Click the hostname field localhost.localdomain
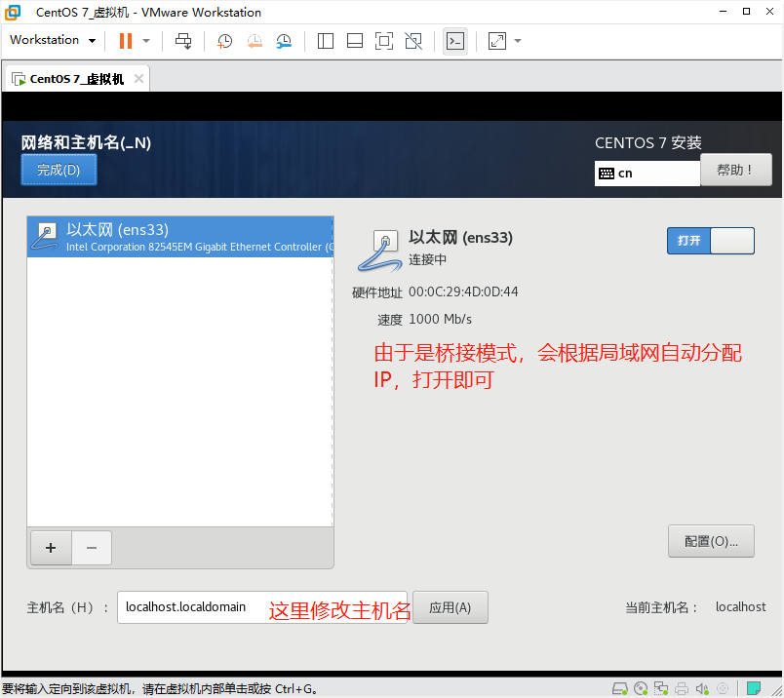Viewport: 784px width, 698px height. pos(262,607)
